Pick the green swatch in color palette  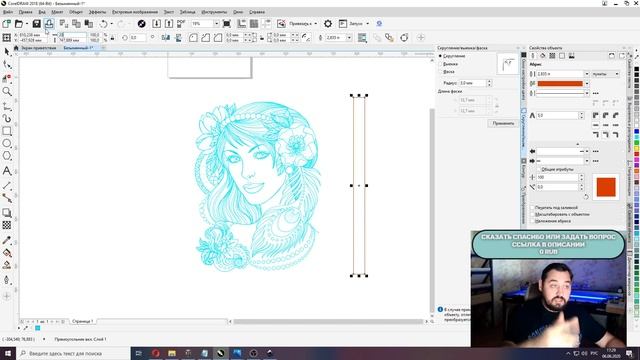[636, 142]
